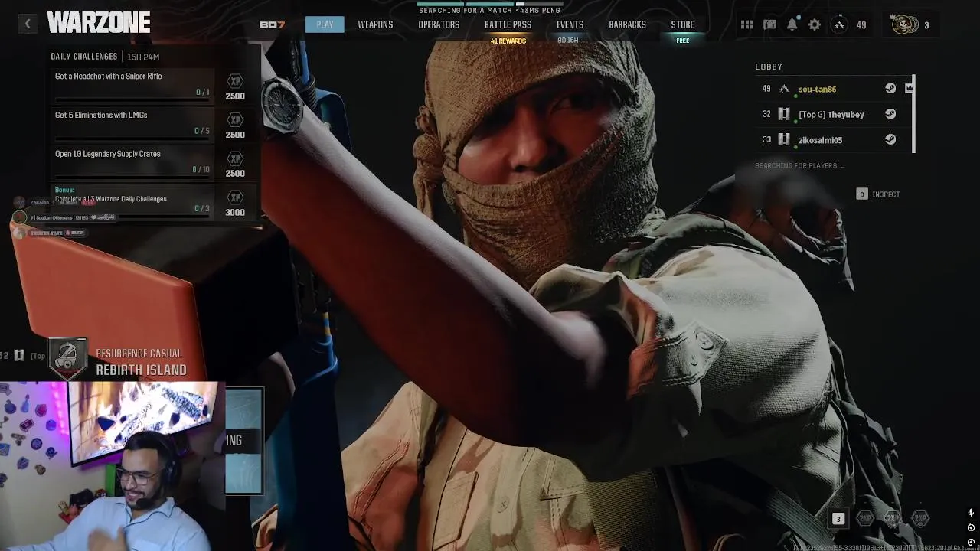Click the target status icon below microphone
The width and height of the screenshot is (980, 551).
pyautogui.click(x=971, y=528)
